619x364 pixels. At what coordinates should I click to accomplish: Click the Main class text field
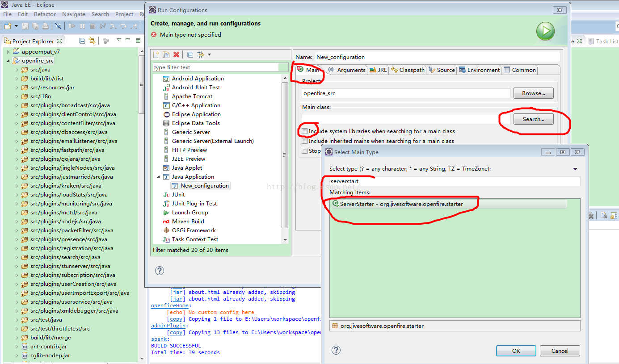(x=406, y=119)
